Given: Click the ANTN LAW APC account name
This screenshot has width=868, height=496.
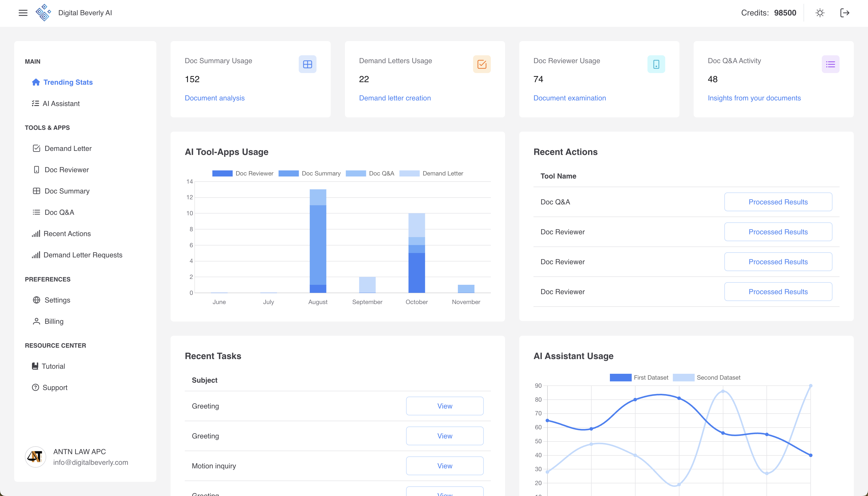Looking at the screenshot, I should click(79, 452).
